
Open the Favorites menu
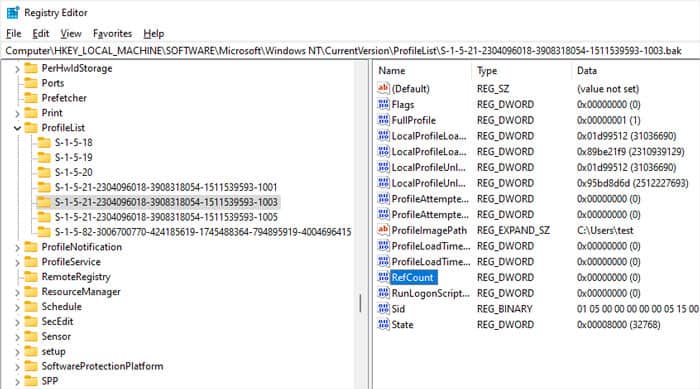click(x=112, y=33)
